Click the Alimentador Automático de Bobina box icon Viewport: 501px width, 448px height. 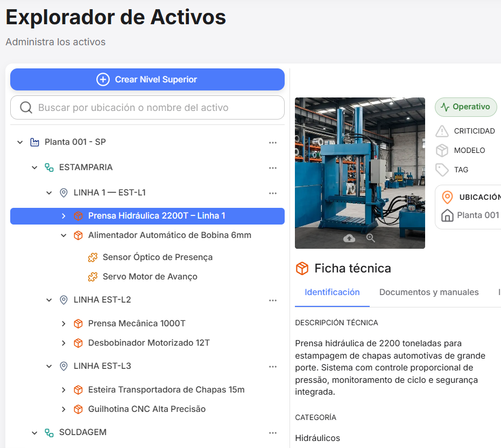(x=78, y=235)
